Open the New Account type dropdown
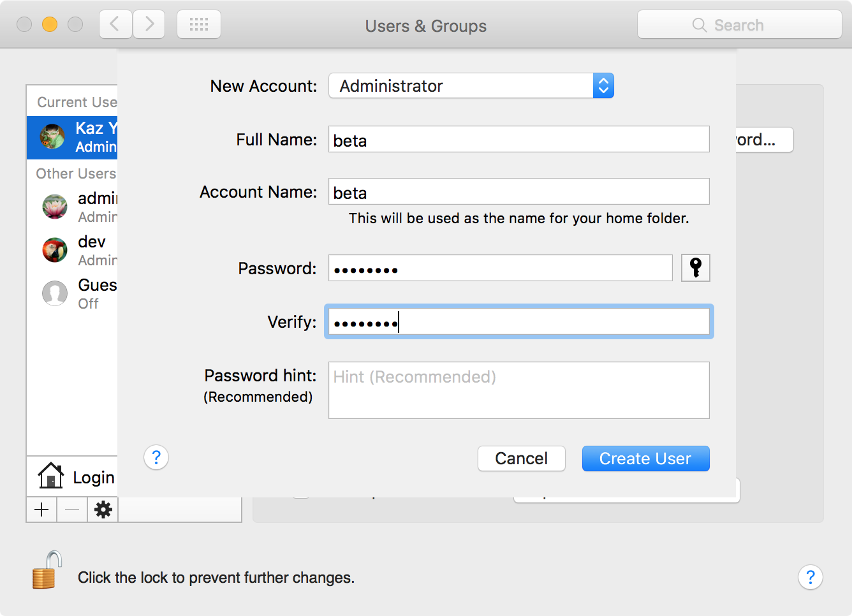The width and height of the screenshot is (852, 616). coord(602,85)
